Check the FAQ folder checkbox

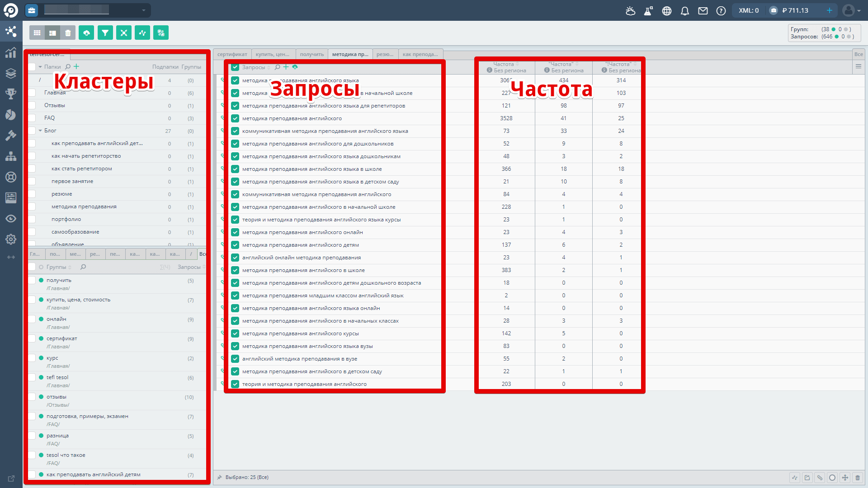[x=32, y=118]
